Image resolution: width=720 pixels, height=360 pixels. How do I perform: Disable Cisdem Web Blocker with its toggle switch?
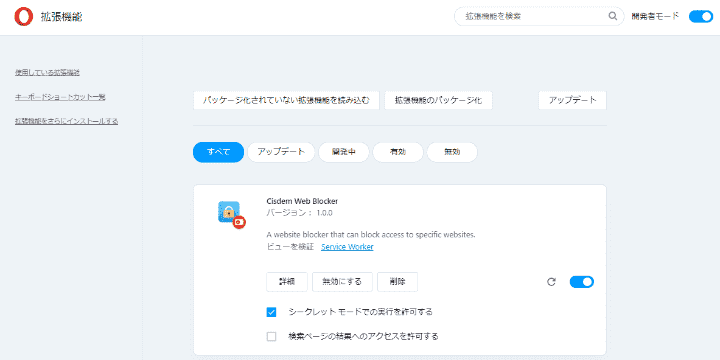click(582, 282)
